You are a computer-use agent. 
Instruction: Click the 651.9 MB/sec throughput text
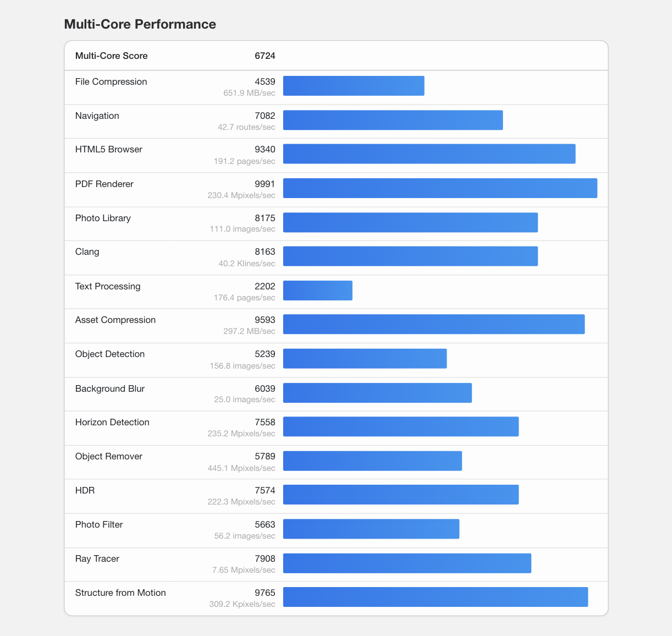click(x=249, y=93)
